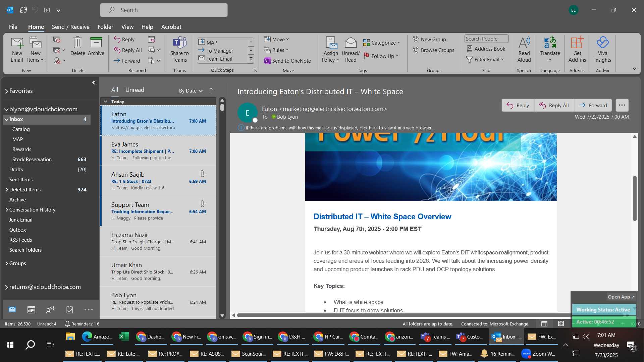Expand the Quick Steps gallery

[x=251, y=59]
